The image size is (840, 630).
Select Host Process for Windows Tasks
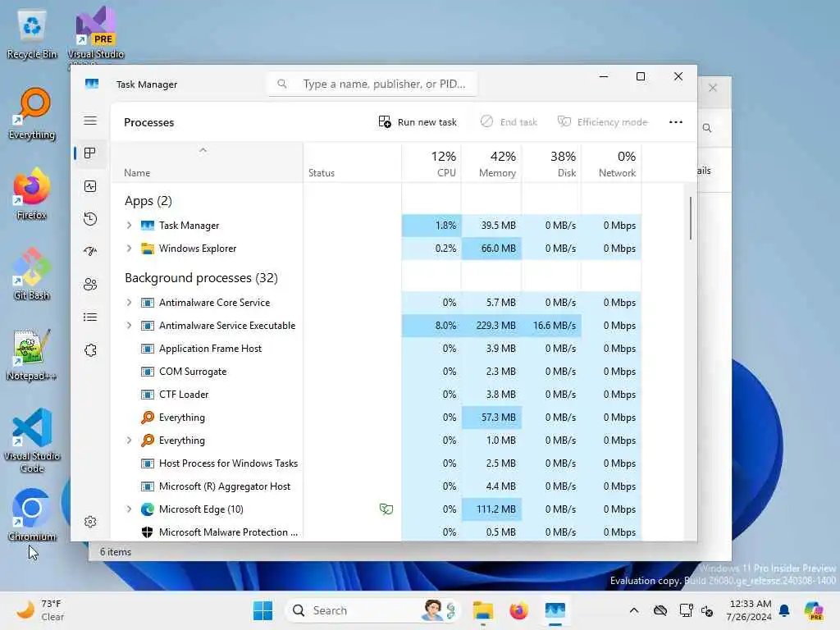pyautogui.click(x=376, y=463)
